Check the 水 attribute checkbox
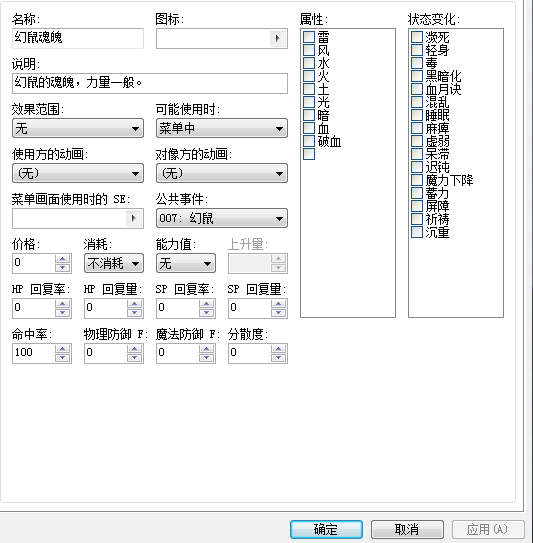Image resolution: width=533 pixels, height=543 pixels. pos(309,63)
